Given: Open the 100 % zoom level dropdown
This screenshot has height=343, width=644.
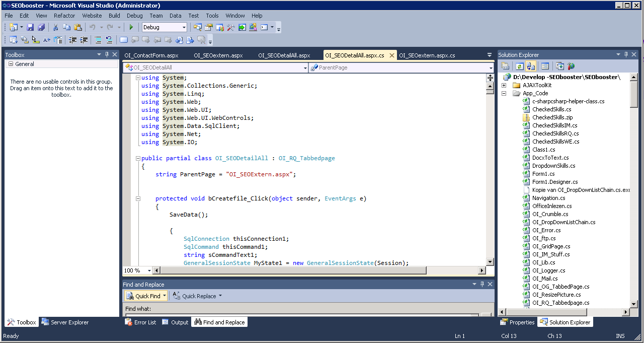Looking at the screenshot, I should click(149, 270).
